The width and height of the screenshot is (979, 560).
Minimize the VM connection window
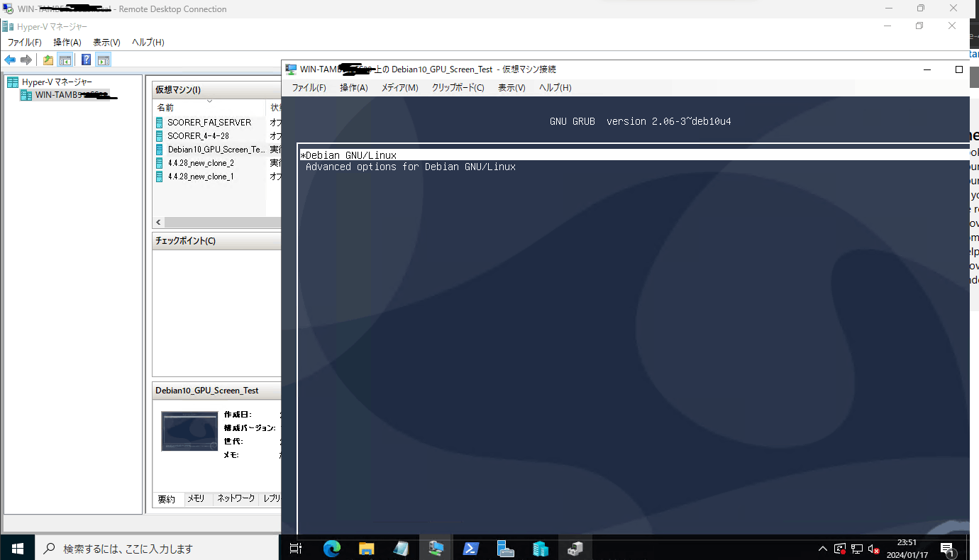click(x=927, y=69)
